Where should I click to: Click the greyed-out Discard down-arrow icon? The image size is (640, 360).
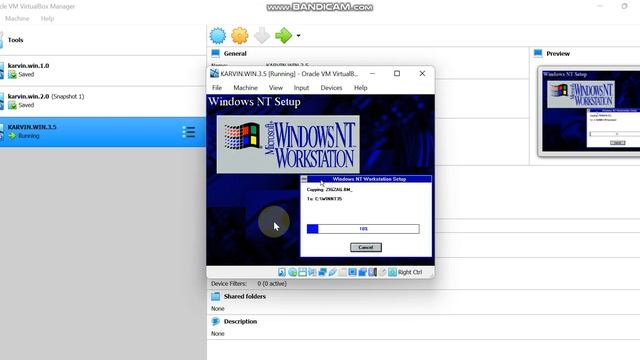262,36
